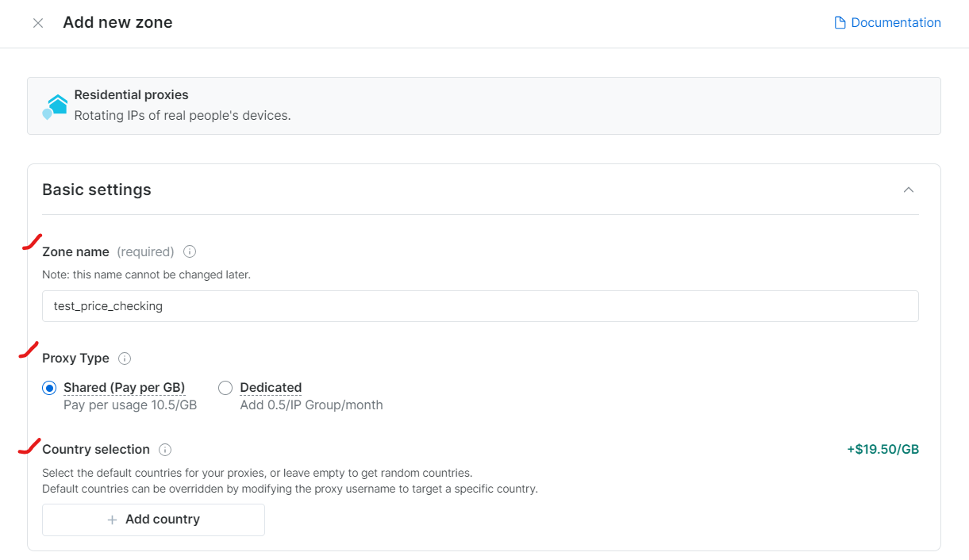969x560 pixels.
Task: Click the Shared (Pay per GB) label text
Action: pos(124,388)
